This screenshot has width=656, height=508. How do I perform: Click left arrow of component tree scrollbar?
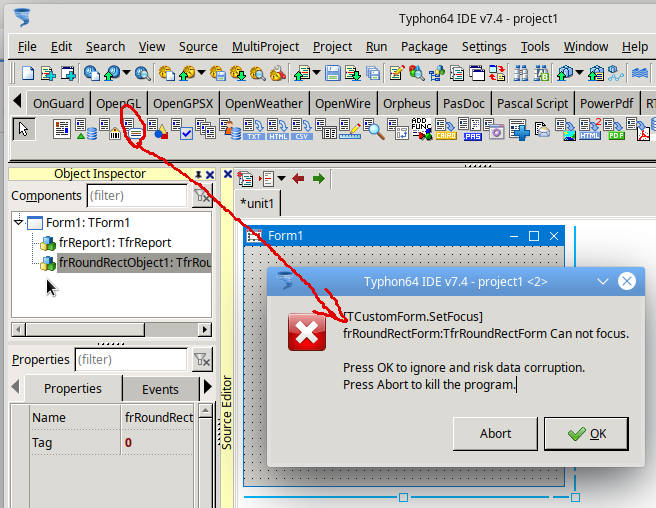(18, 330)
